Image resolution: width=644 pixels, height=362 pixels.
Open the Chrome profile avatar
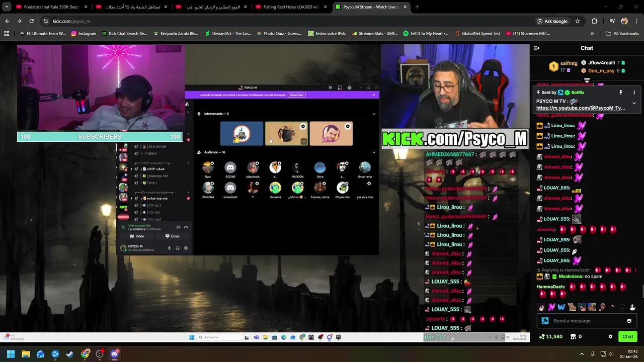(624, 21)
